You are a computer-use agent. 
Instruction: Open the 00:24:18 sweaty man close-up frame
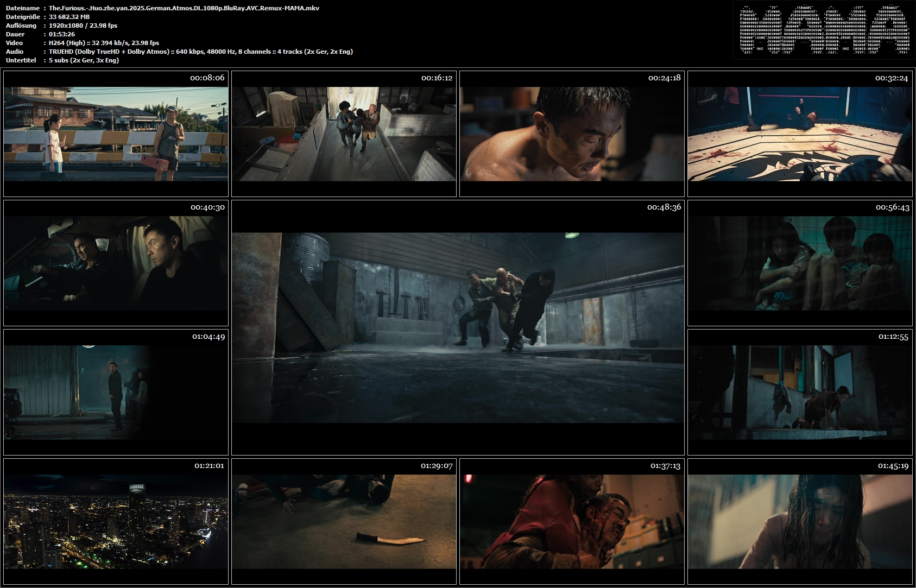[x=572, y=134]
